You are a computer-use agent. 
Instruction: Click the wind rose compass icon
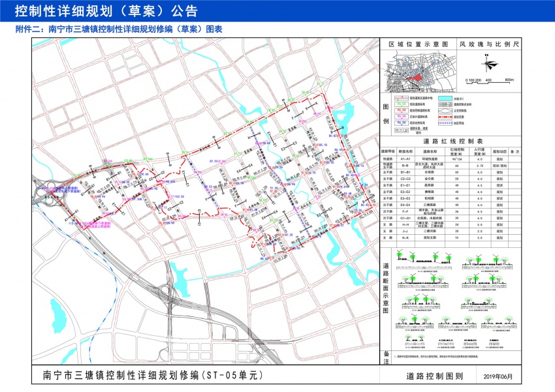489,64
